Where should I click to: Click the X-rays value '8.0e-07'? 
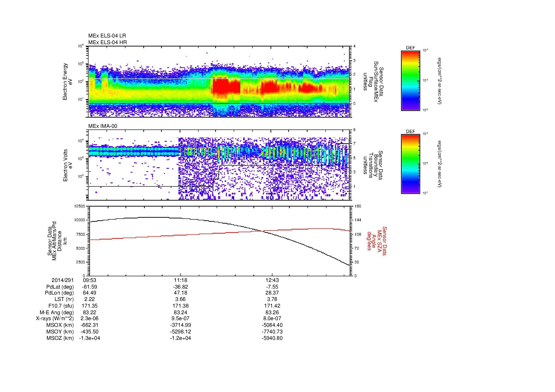[x=272, y=318]
